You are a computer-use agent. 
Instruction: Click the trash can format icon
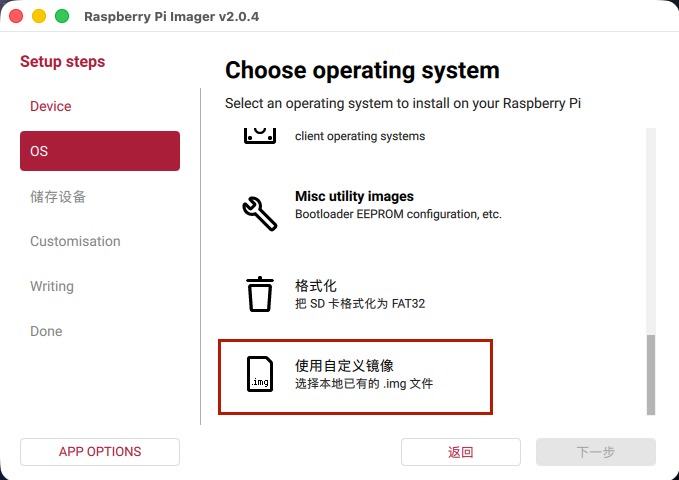(x=259, y=294)
